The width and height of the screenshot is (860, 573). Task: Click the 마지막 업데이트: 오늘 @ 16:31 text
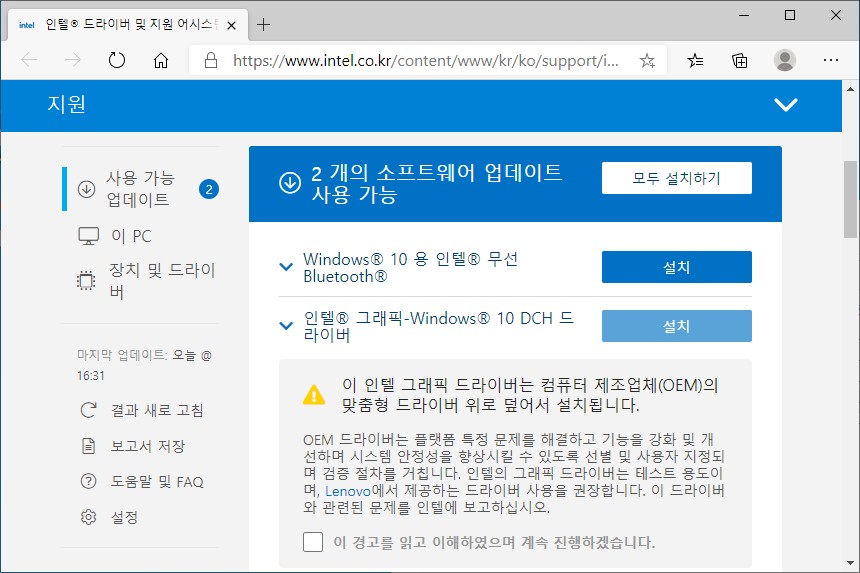[x=144, y=365]
